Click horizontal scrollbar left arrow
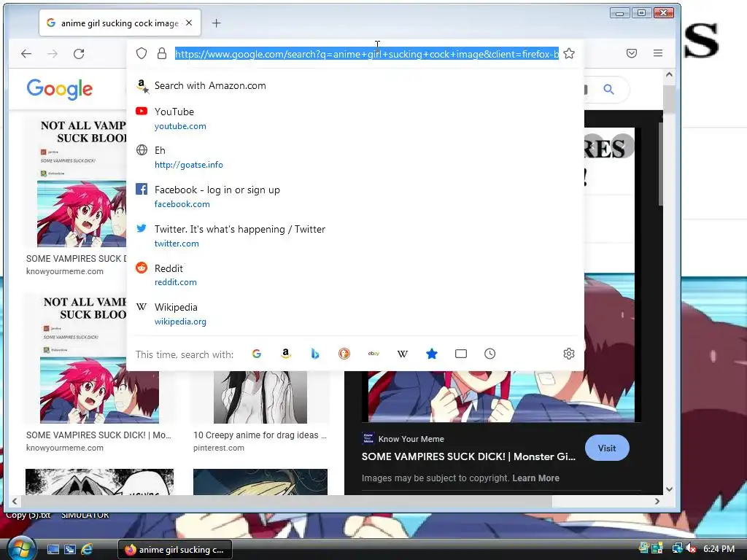 15,501
